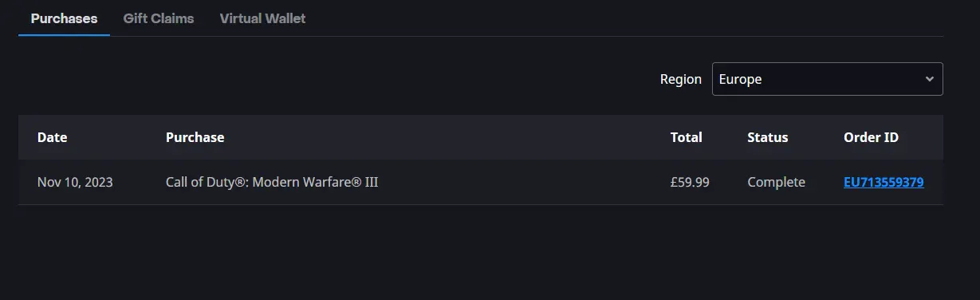980x300 pixels.
Task: Click the blue underline under the Purchases tab
Action: [64, 35]
